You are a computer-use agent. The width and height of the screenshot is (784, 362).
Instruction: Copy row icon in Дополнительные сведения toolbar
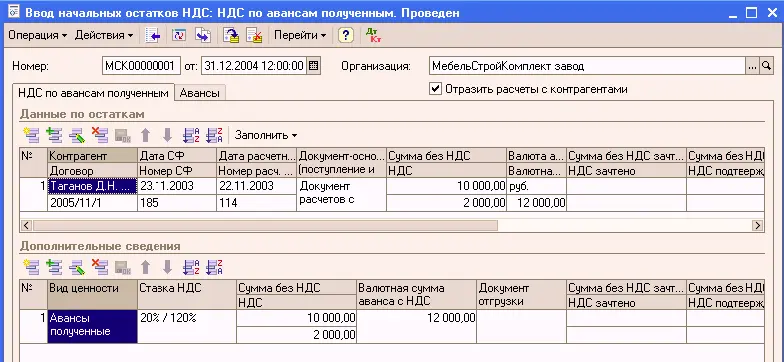tap(54, 267)
